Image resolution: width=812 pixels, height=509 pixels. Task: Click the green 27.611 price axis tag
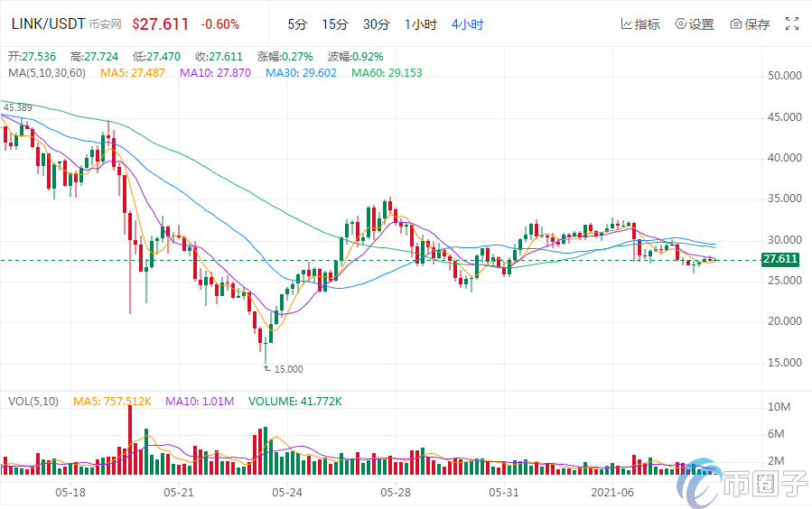click(779, 259)
